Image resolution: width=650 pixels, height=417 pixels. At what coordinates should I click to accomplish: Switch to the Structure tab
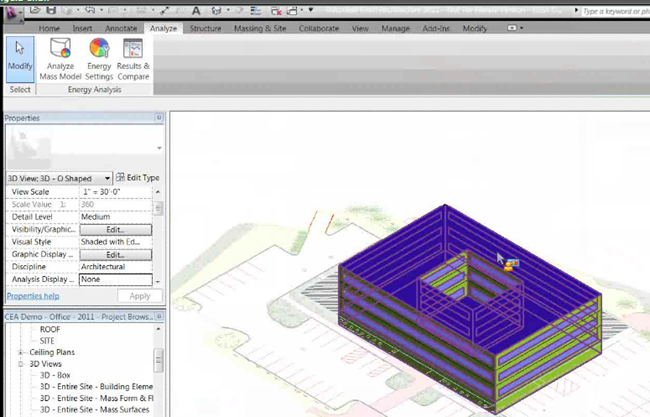(205, 29)
